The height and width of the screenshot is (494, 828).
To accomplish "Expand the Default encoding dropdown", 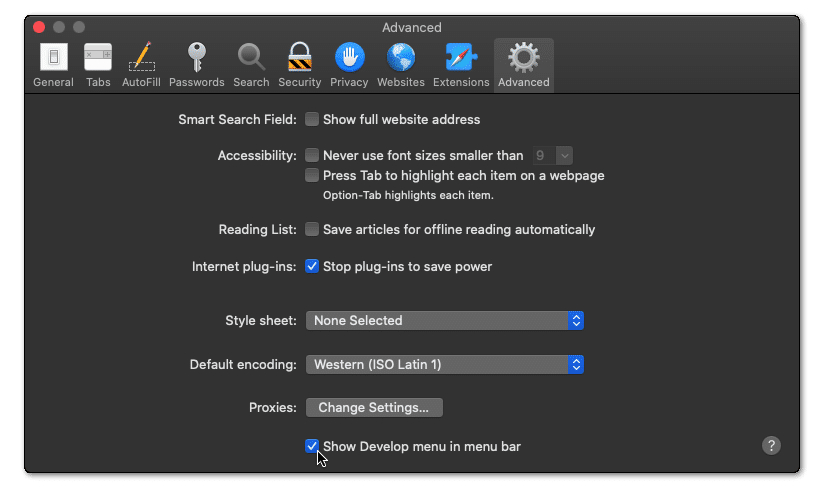I will coord(444,365).
